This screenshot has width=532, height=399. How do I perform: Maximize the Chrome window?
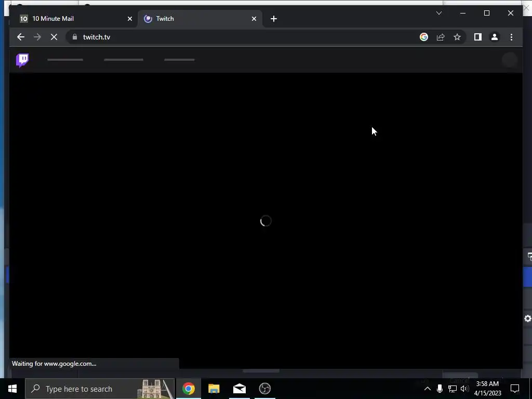tap(486, 13)
